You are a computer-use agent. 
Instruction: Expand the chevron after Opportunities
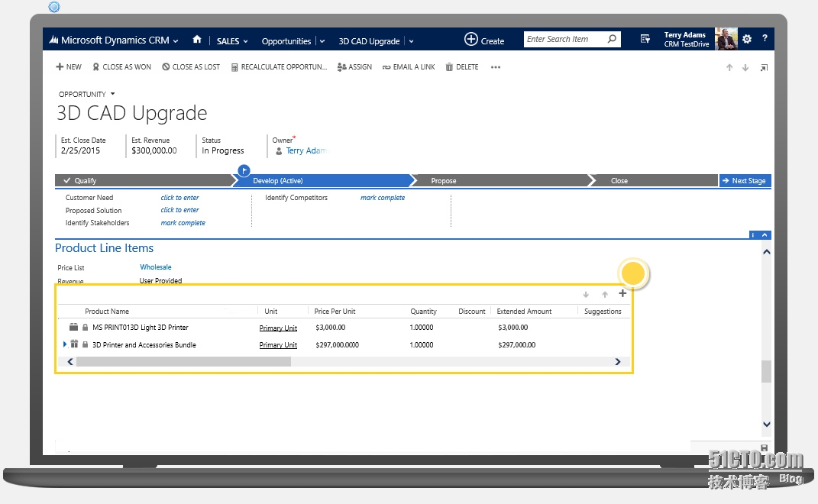(322, 41)
